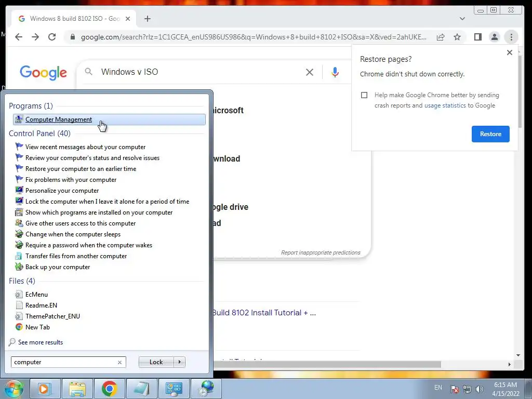This screenshot has height=399, width=532.
Task: Open the control panel taskbar icon
Action: (174, 389)
